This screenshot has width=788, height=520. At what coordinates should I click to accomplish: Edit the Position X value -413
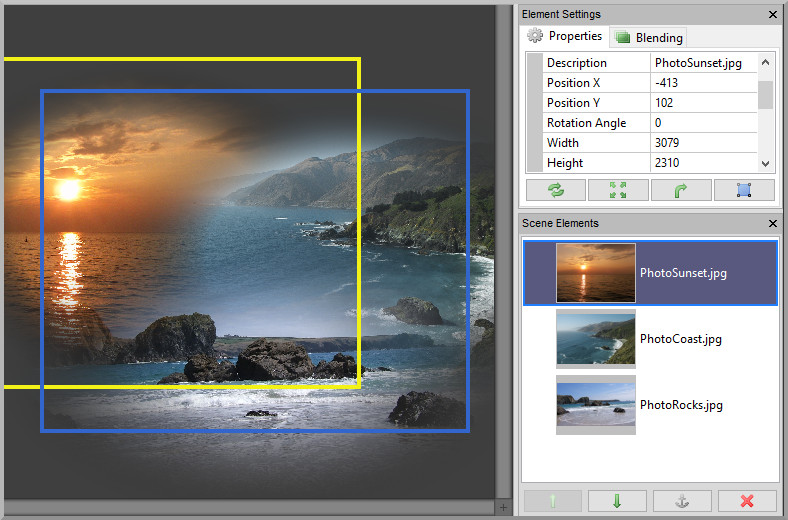[704, 83]
